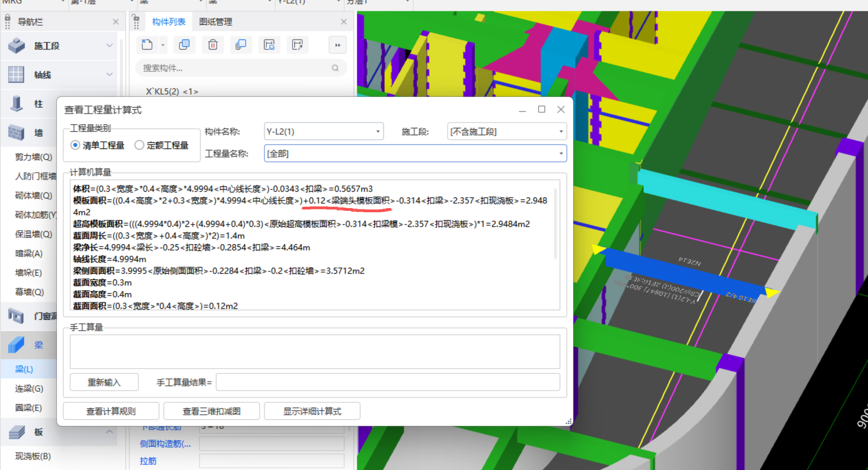Viewport: 868px width, 470px height.
Task: Click the 体积 formula line
Action: click(223, 189)
